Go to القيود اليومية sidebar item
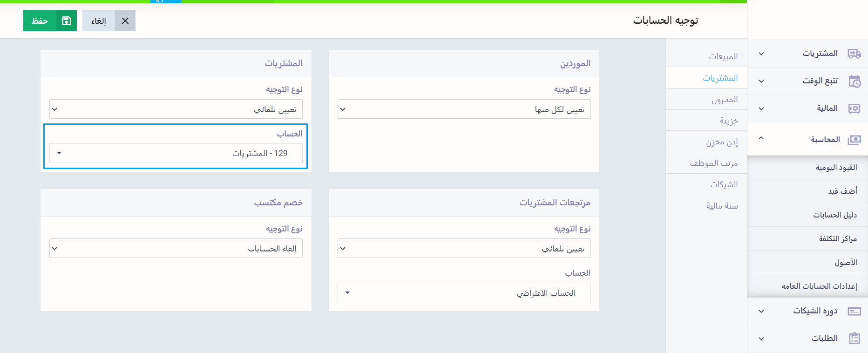The width and height of the screenshot is (868, 353). tap(836, 167)
